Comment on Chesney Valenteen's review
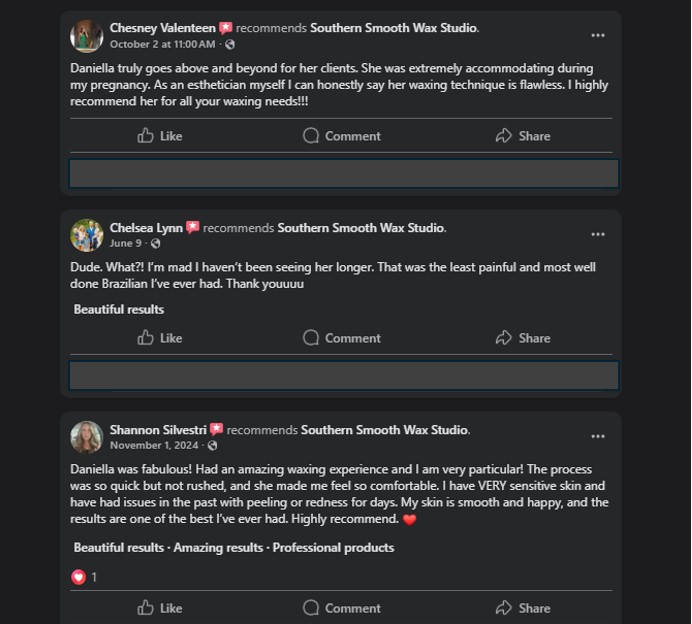The image size is (692, 624). [x=341, y=136]
